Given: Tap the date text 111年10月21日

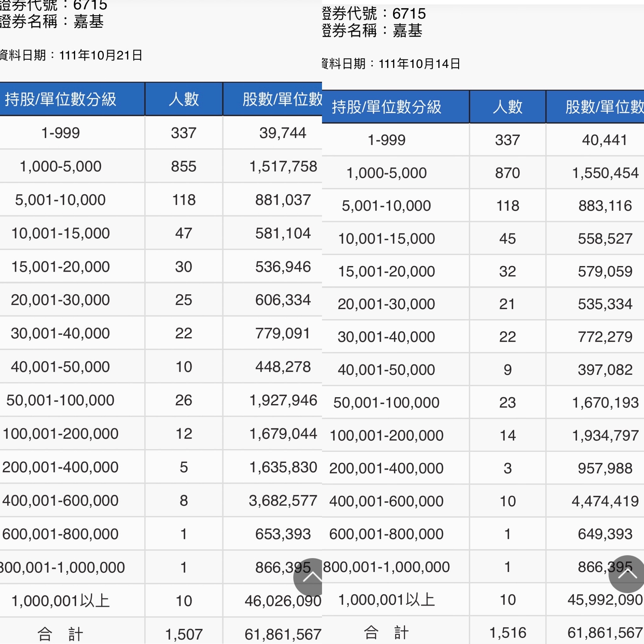Looking at the screenshot, I should 101,55.
